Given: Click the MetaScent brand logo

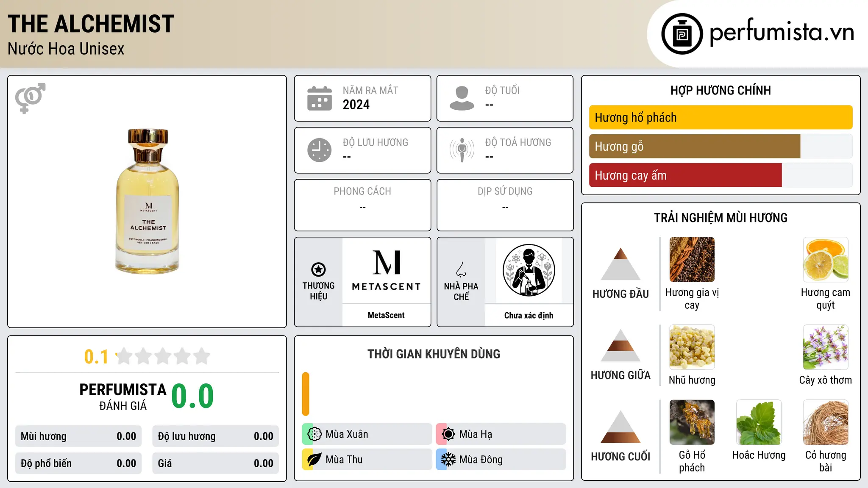Looking at the screenshot, I should coord(386,270).
